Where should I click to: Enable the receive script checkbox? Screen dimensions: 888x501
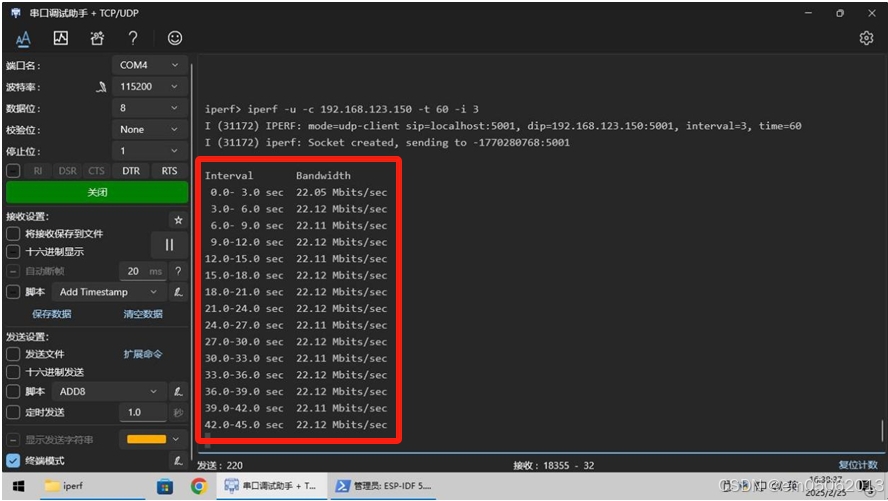[x=13, y=292]
